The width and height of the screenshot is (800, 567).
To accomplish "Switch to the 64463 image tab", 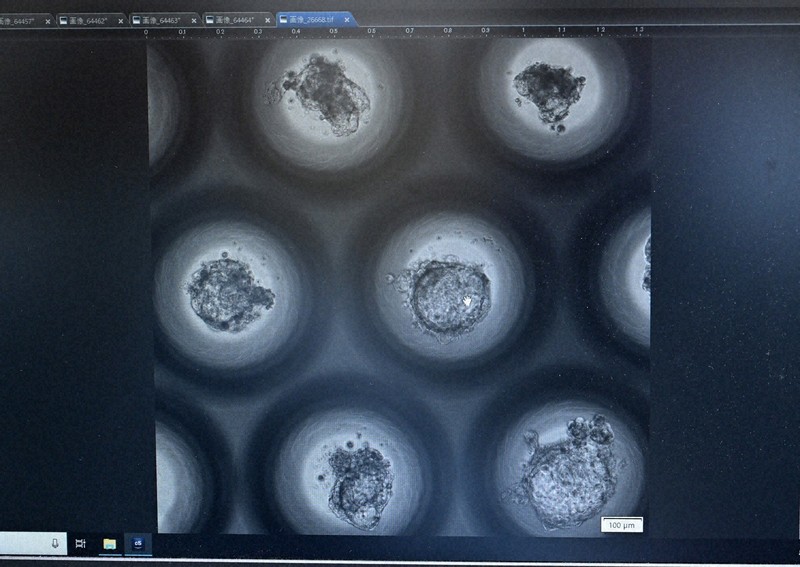I will click(x=161, y=20).
